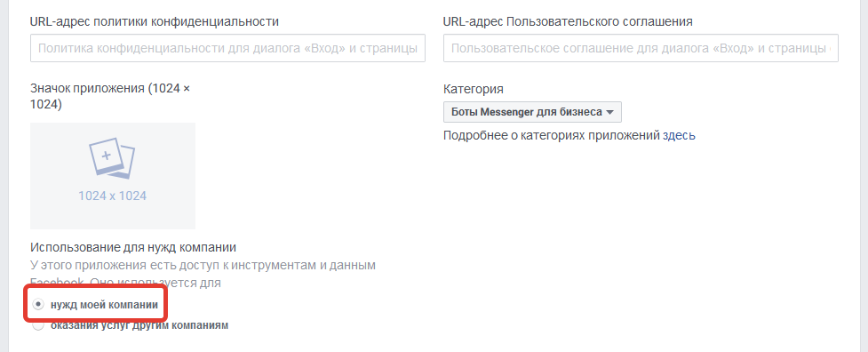Click the URL-адрес политики конфиденциальности label
The height and width of the screenshot is (352, 868).
[155, 21]
